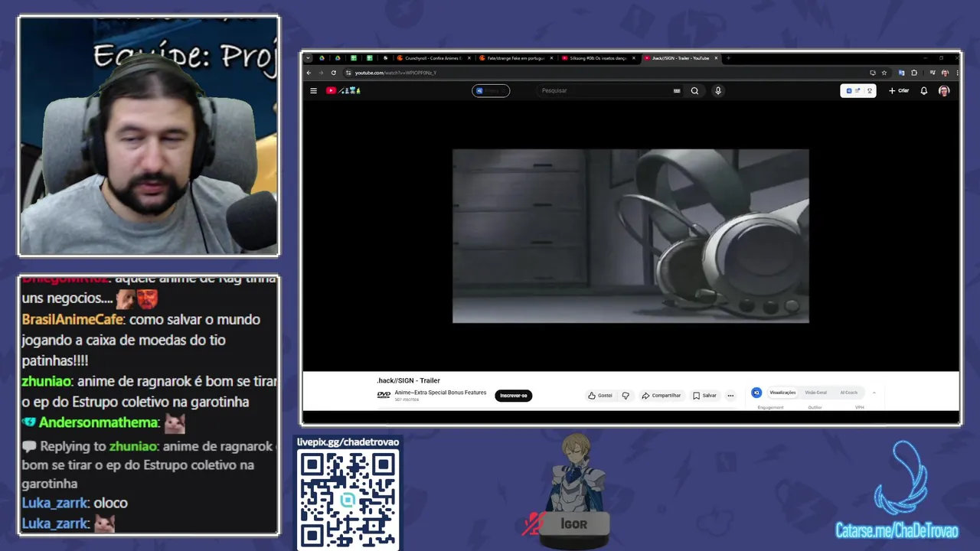Viewport: 980px width, 551px height.
Task: Open the Anime~Extra Special Bonus Features channel
Action: point(440,393)
